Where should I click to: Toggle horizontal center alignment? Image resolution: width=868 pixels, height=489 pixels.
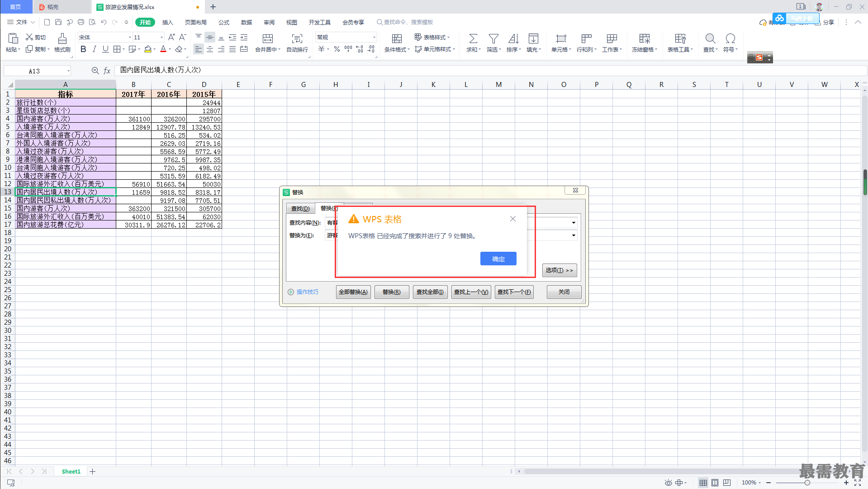click(210, 49)
